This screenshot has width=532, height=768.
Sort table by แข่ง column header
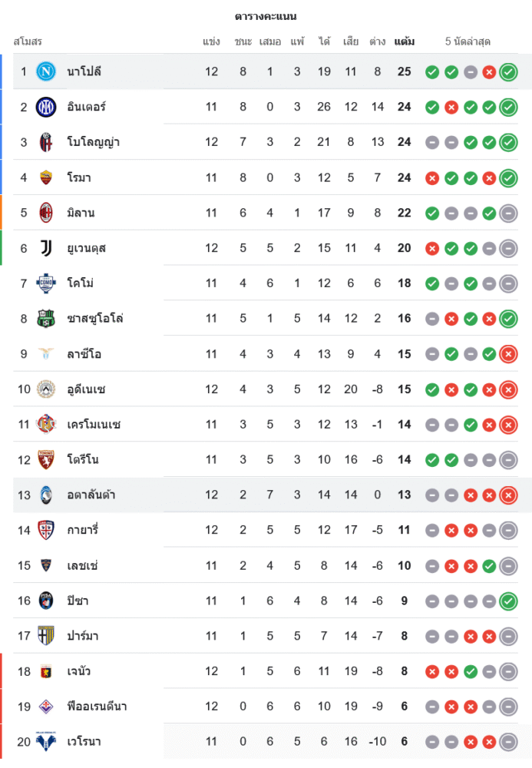[212, 41]
